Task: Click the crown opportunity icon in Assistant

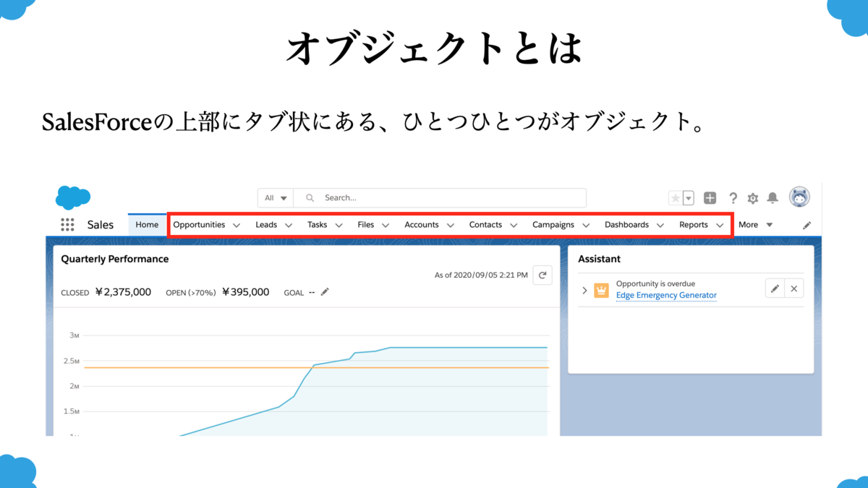Action: tap(601, 291)
